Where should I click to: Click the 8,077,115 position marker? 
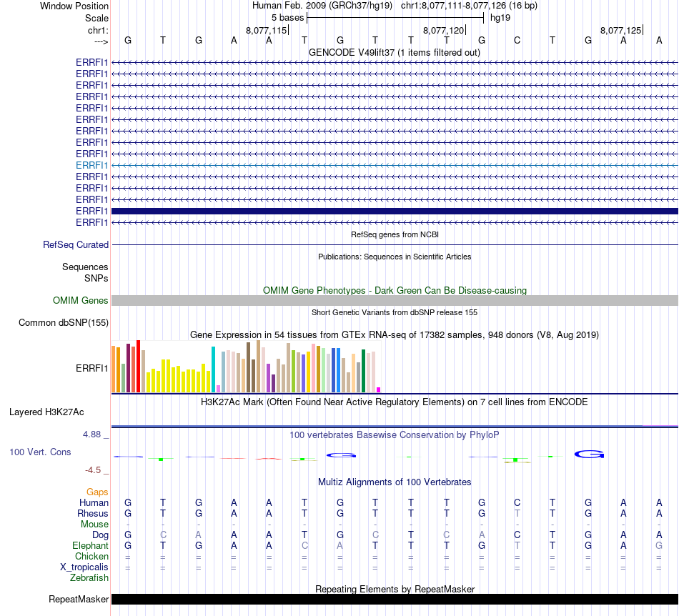coord(267,30)
